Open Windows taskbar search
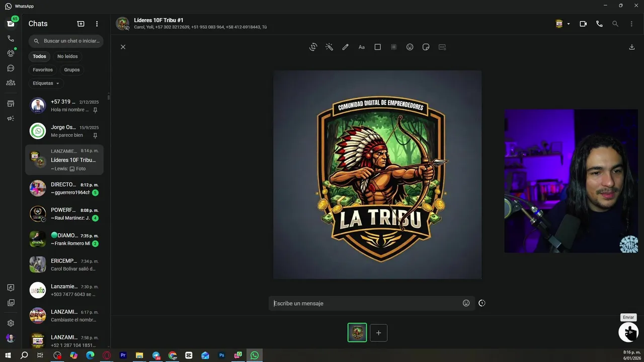The width and height of the screenshot is (644, 362). (24, 355)
